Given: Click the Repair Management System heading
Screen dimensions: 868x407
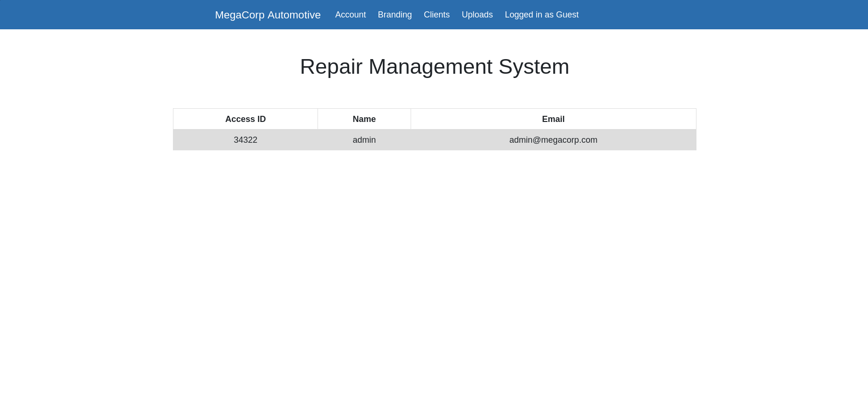Looking at the screenshot, I should 434,67.
